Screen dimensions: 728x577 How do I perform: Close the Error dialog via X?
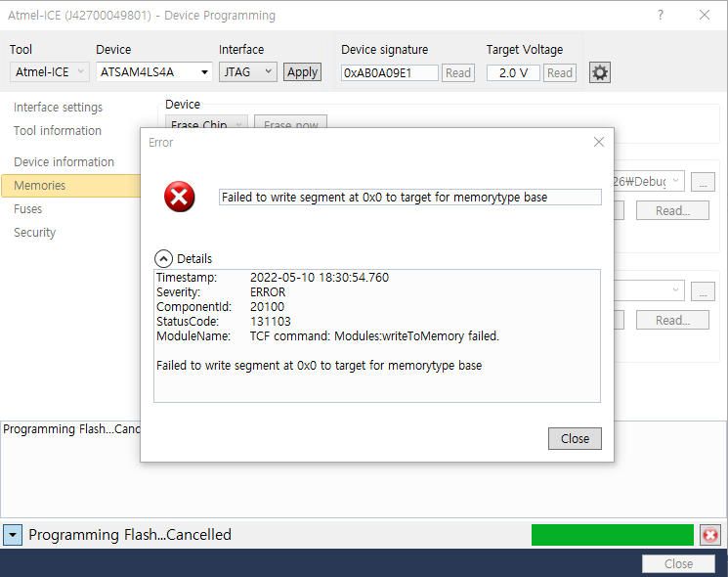click(x=599, y=142)
